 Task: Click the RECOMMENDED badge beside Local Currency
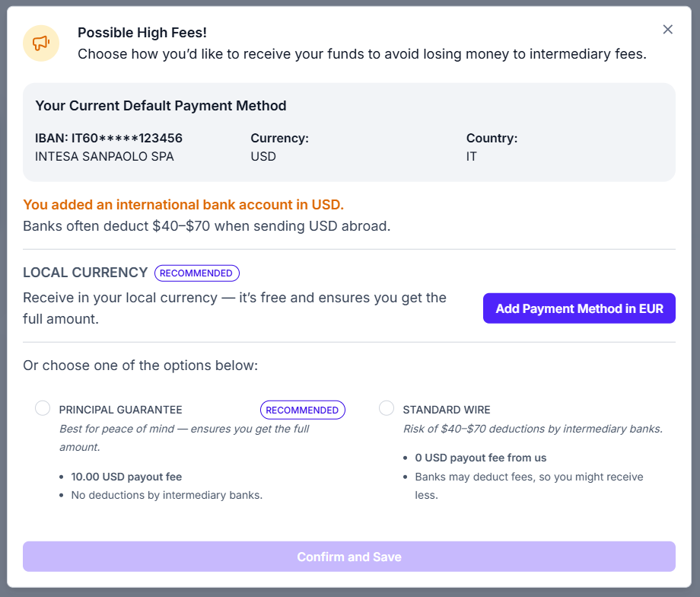(197, 273)
